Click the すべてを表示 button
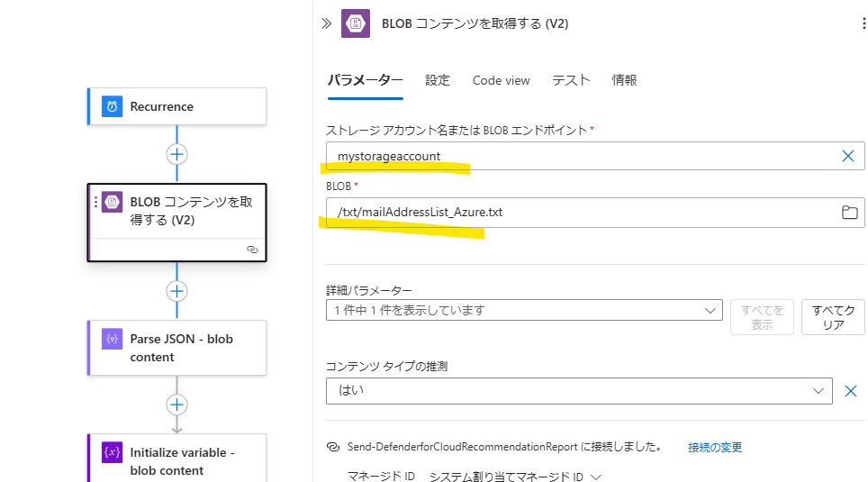The image size is (868, 482). coord(762,317)
